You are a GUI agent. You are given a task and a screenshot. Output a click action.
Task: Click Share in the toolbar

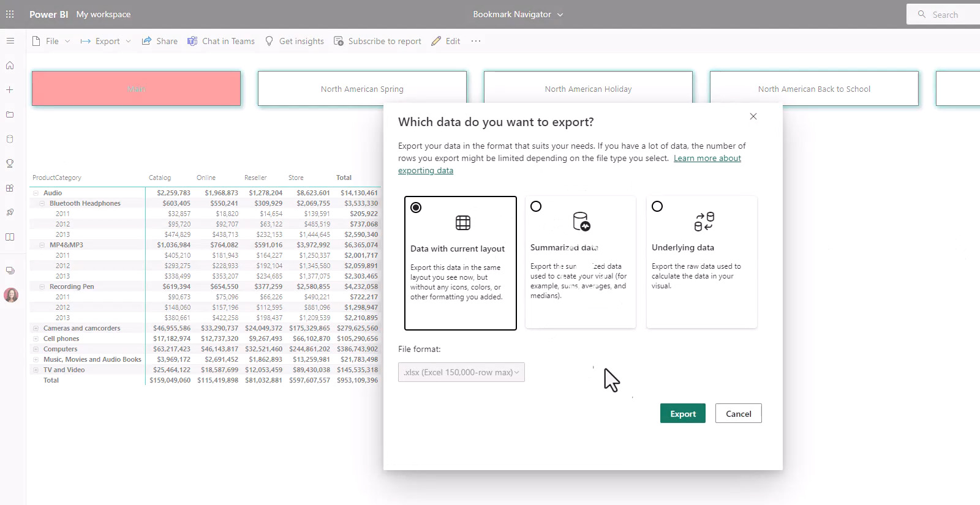tap(159, 41)
